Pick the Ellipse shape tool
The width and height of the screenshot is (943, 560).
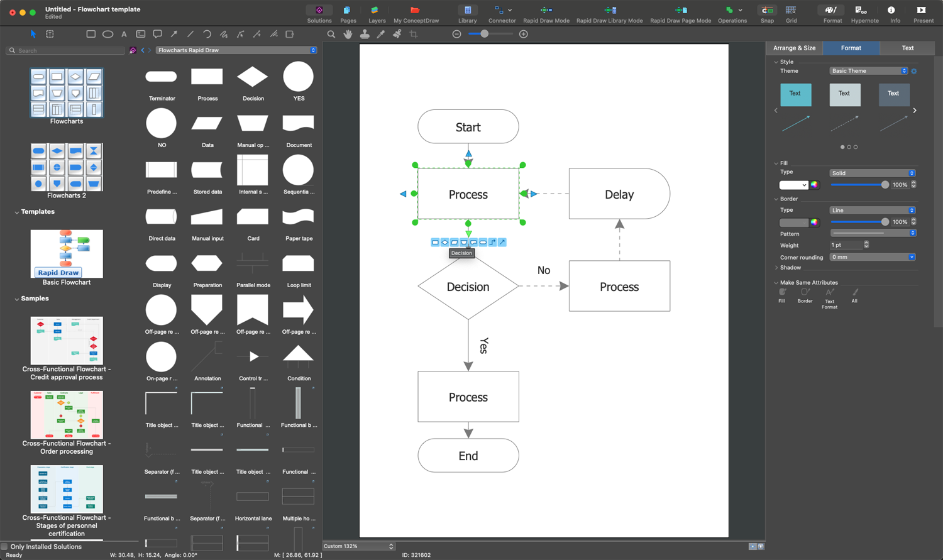107,34
